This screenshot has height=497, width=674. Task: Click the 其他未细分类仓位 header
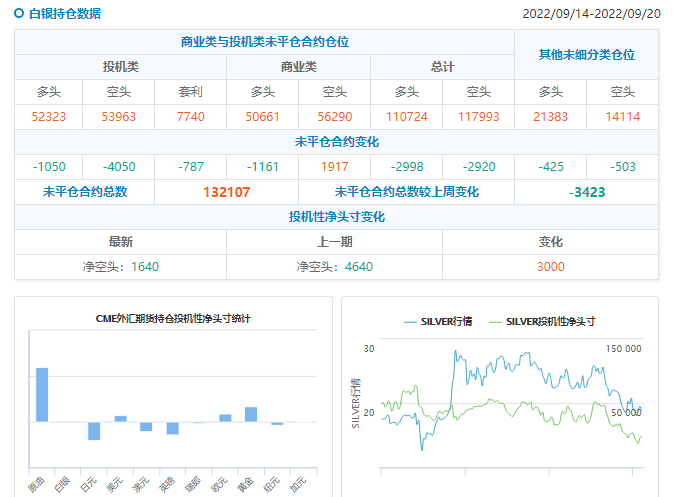click(586, 55)
